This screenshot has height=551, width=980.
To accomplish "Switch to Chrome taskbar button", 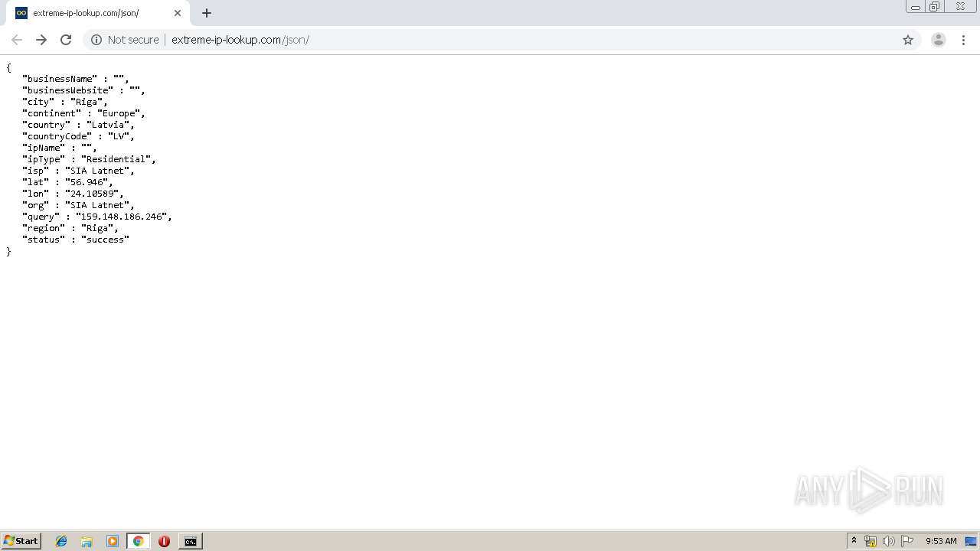I will pyautogui.click(x=139, y=541).
